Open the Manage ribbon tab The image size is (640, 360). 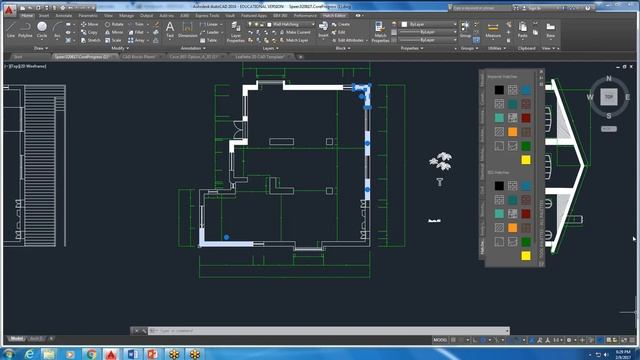127,16
